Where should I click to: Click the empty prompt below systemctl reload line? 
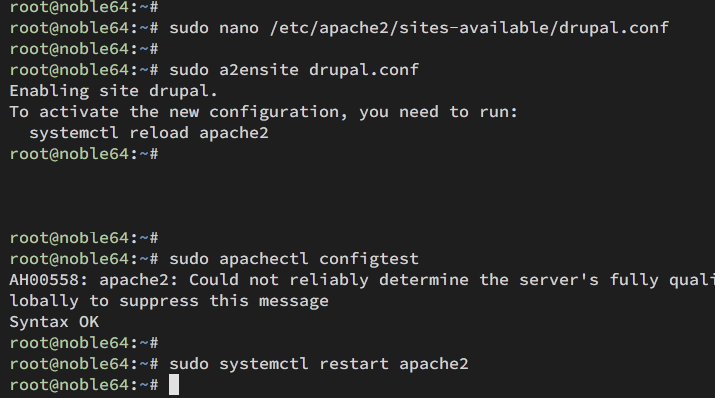[84, 154]
